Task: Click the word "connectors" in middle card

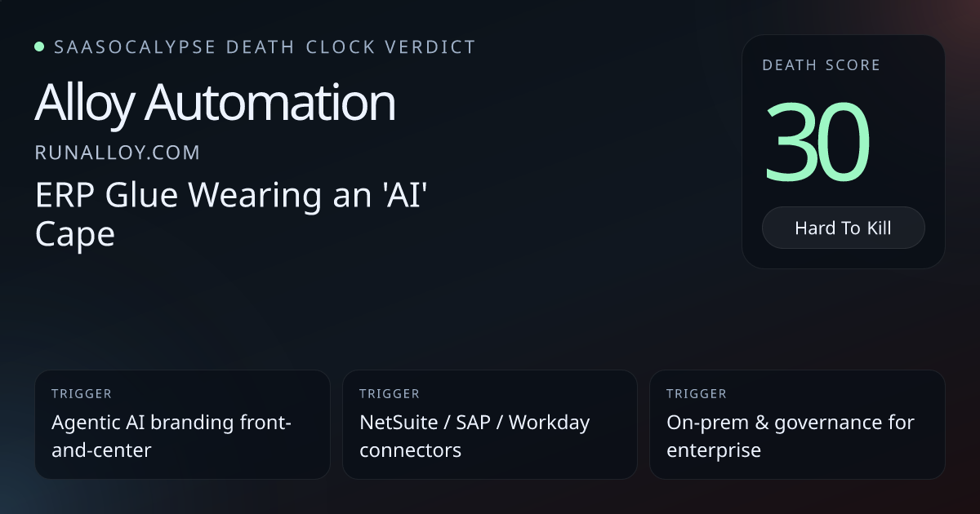Action: (410, 450)
